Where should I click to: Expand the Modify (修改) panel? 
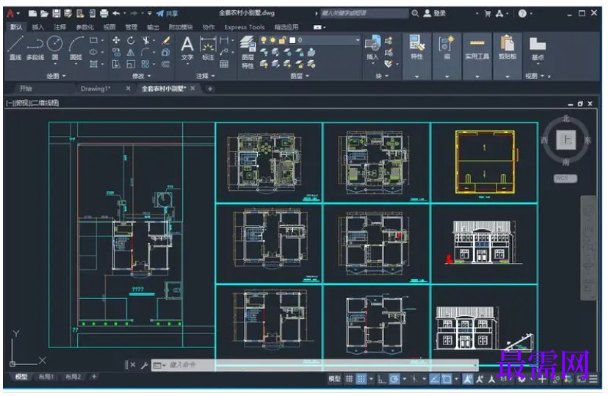point(142,76)
